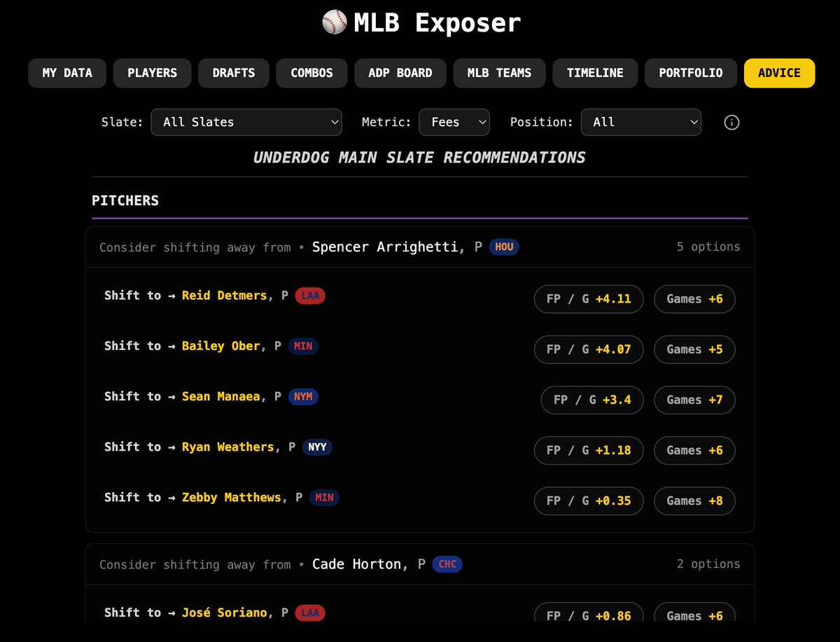This screenshot has height=642, width=840.
Task: Open the Slate dropdown showing All Slates
Action: (x=246, y=122)
